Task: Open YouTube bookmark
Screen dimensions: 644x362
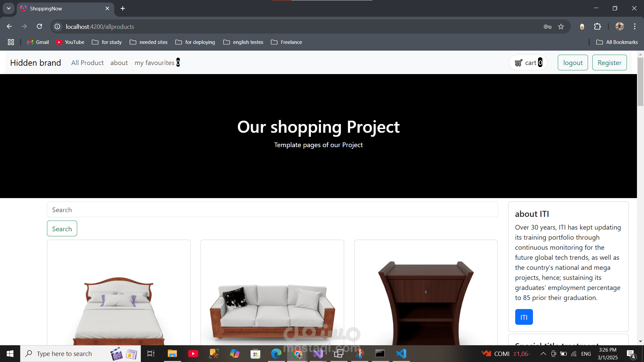Action: (70, 42)
